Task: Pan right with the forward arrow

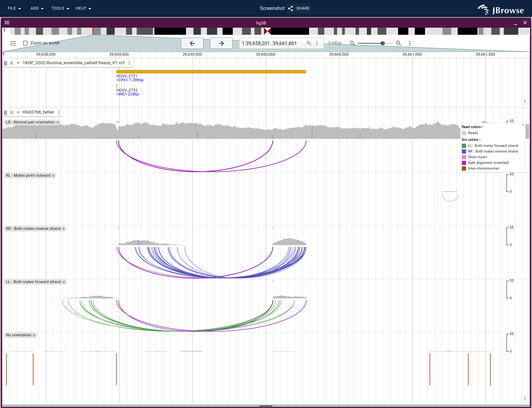Action: tap(221, 43)
